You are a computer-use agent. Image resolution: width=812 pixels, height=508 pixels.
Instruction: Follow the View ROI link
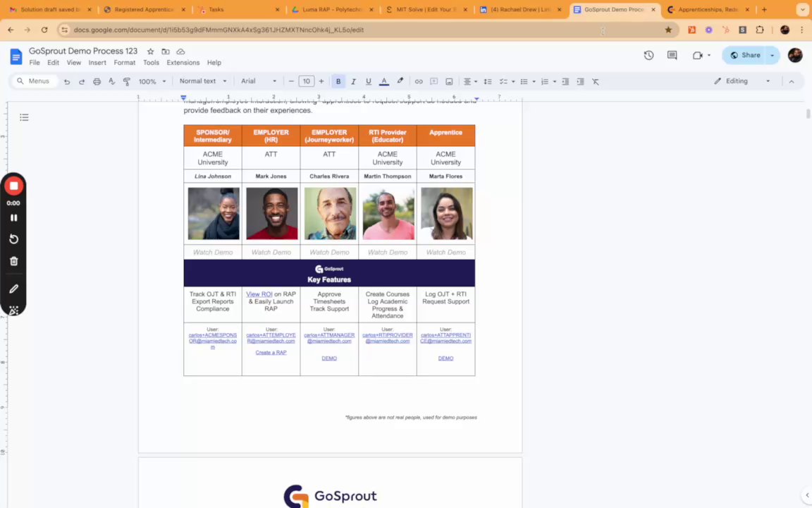click(x=259, y=294)
